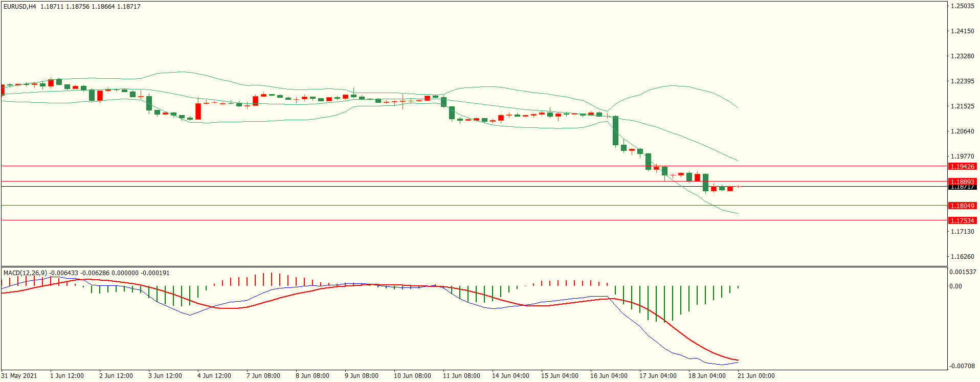Select the red 1.17534 price level tag
Screen dimensions: 980x382
962,220
